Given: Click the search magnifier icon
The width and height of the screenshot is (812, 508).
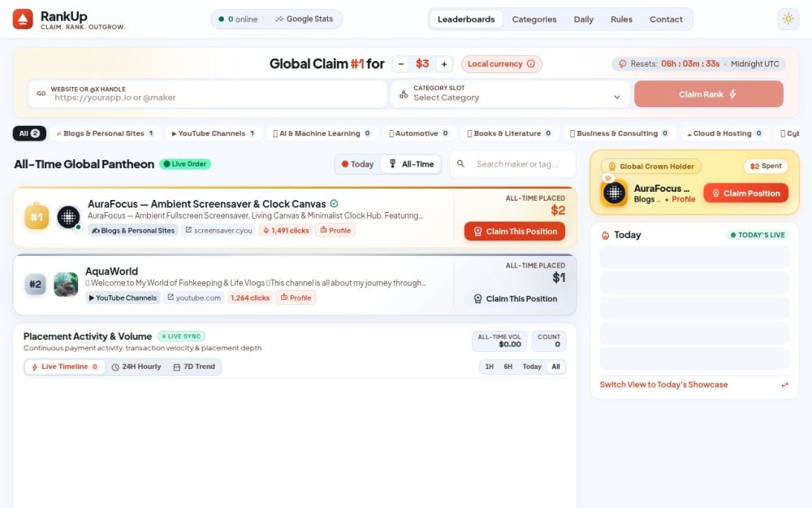Looking at the screenshot, I should click(460, 164).
